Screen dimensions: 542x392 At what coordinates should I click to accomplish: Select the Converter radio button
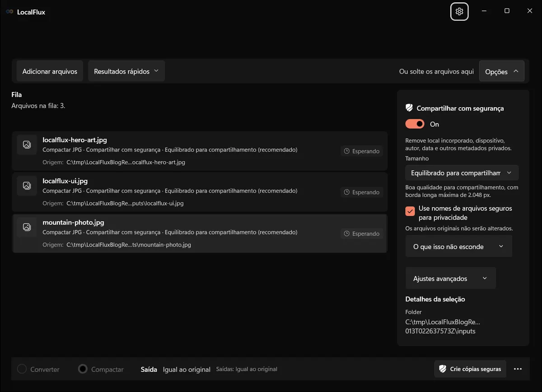coord(22,369)
